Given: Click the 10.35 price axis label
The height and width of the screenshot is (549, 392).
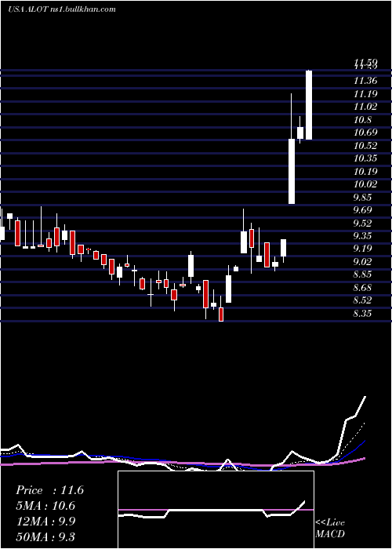Looking at the screenshot, I should (x=365, y=158).
